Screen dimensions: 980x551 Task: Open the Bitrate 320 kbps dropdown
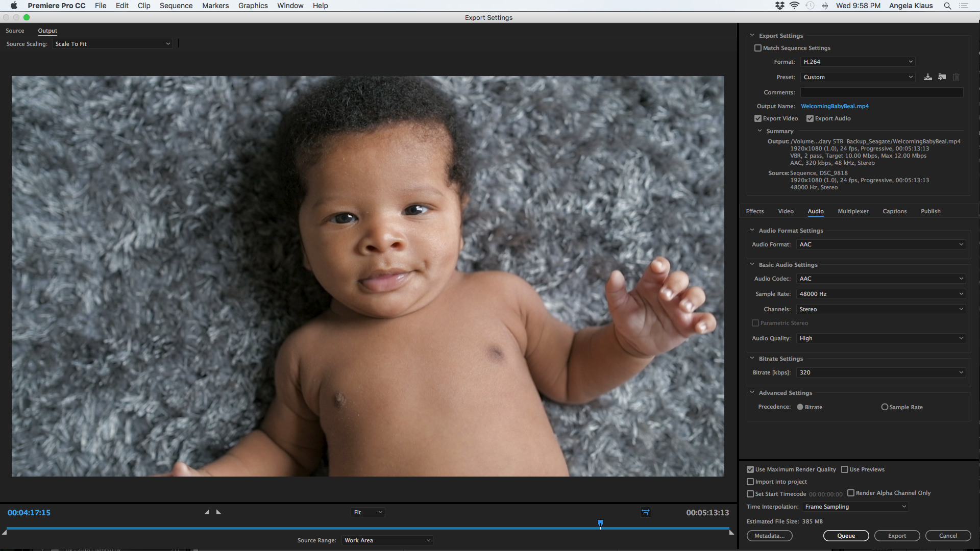pyautogui.click(x=881, y=372)
